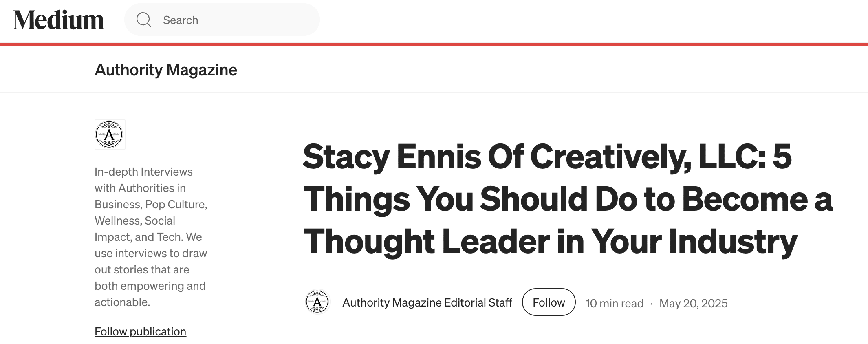Click 'Thought Leader' in the headline
Viewport: 868px width, 344px height.
(426, 241)
